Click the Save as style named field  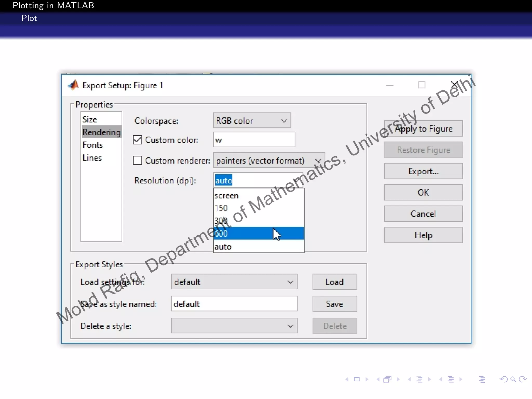click(234, 304)
